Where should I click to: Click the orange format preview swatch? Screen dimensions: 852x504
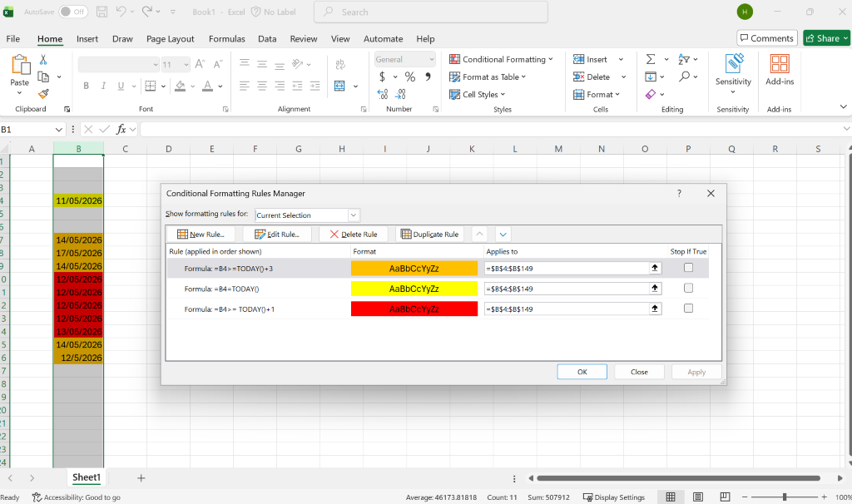[414, 269]
